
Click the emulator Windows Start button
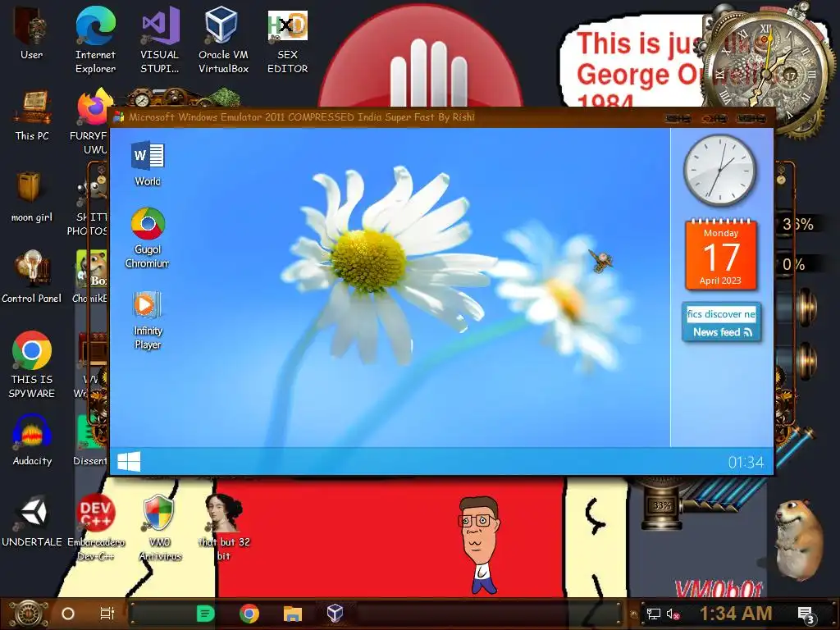pyautogui.click(x=129, y=461)
